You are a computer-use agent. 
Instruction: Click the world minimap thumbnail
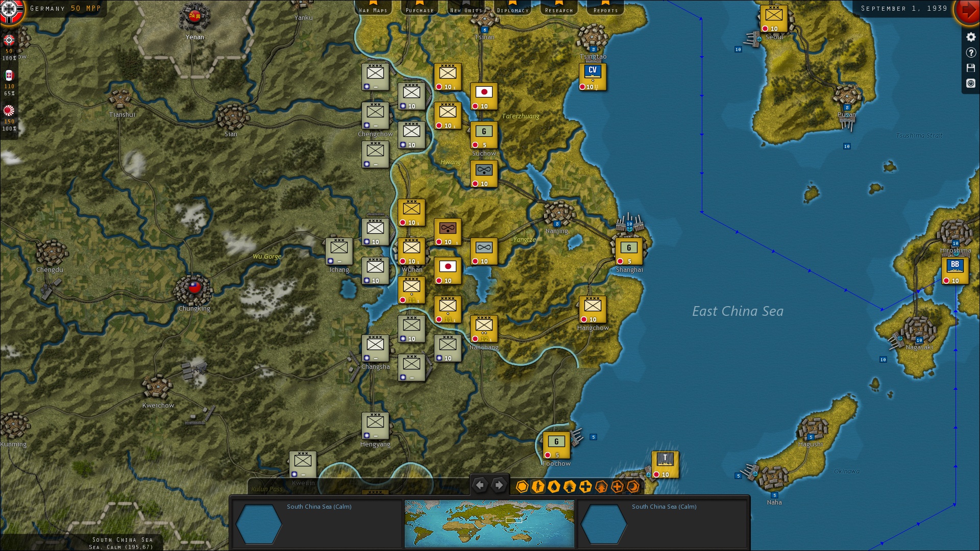click(489, 523)
